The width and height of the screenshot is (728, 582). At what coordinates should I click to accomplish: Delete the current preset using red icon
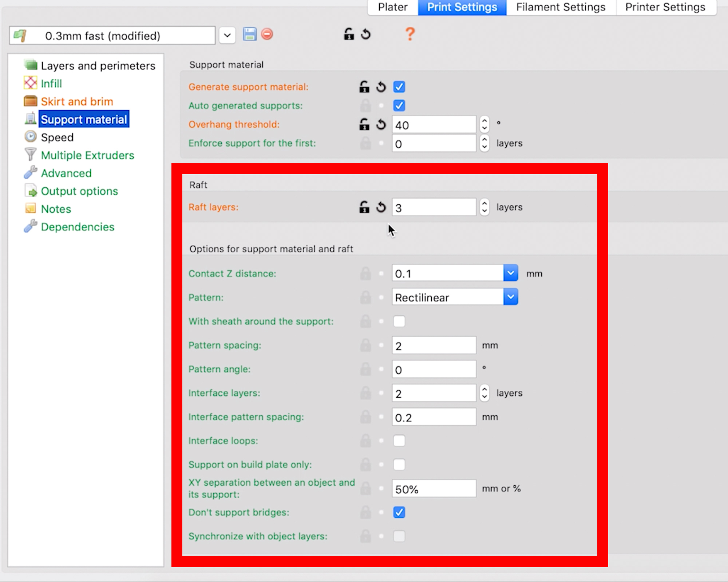(267, 34)
